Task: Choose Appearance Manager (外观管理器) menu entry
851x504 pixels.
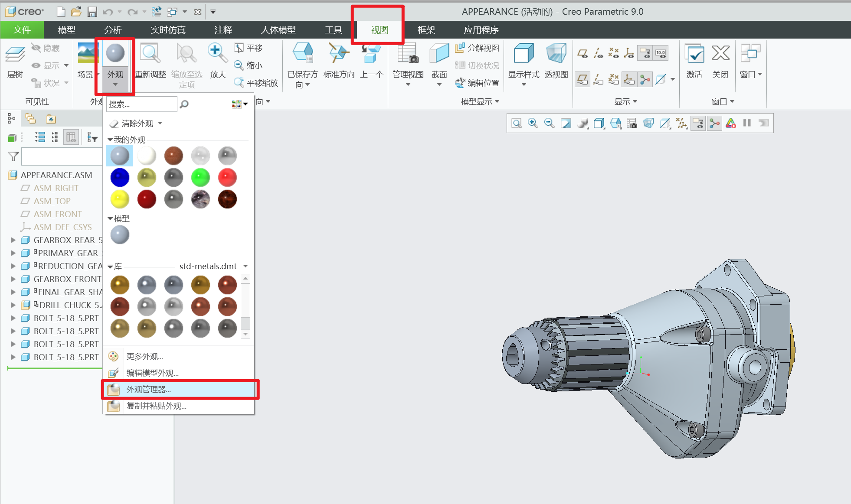Action: (149, 390)
